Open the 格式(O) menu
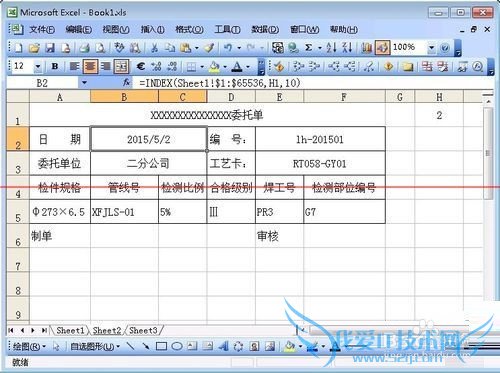 click(x=189, y=30)
